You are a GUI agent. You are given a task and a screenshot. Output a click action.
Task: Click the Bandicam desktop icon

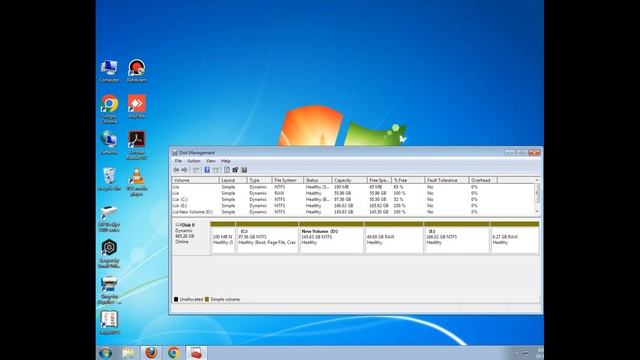[136, 71]
